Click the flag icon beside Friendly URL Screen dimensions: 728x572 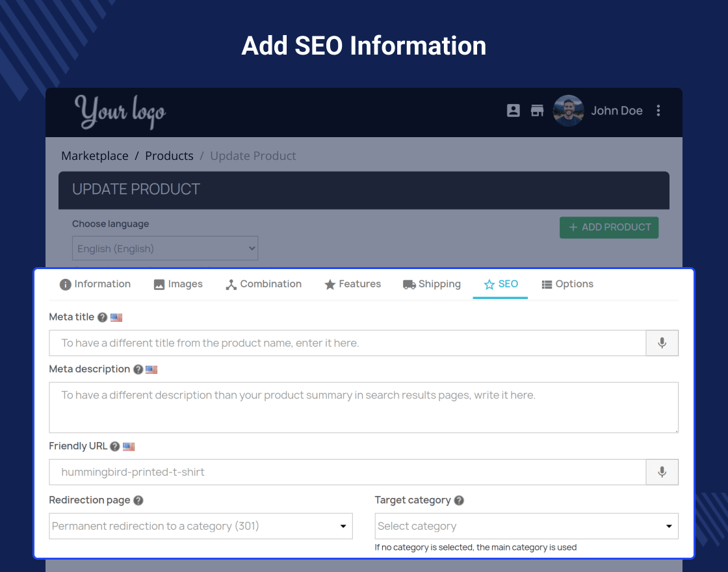(x=129, y=447)
